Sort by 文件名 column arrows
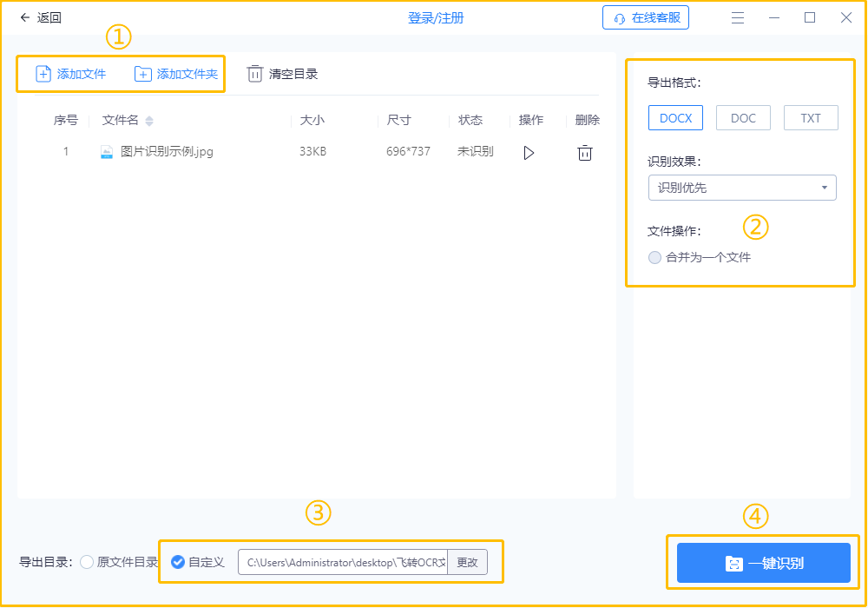The image size is (868, 608). (x=149, y=121)
